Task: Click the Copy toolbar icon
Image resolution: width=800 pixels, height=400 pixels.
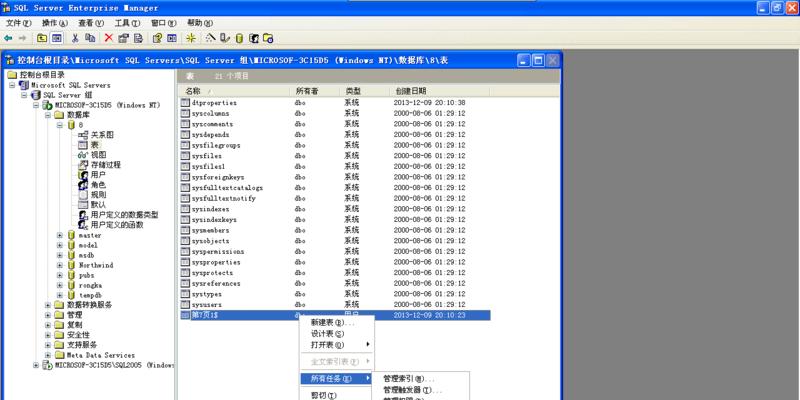Action: 90,38
